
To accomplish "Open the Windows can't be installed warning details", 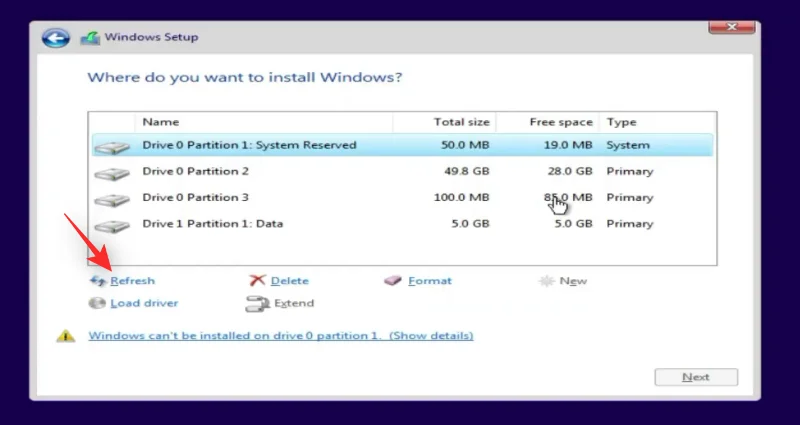I will click(281, 336).
